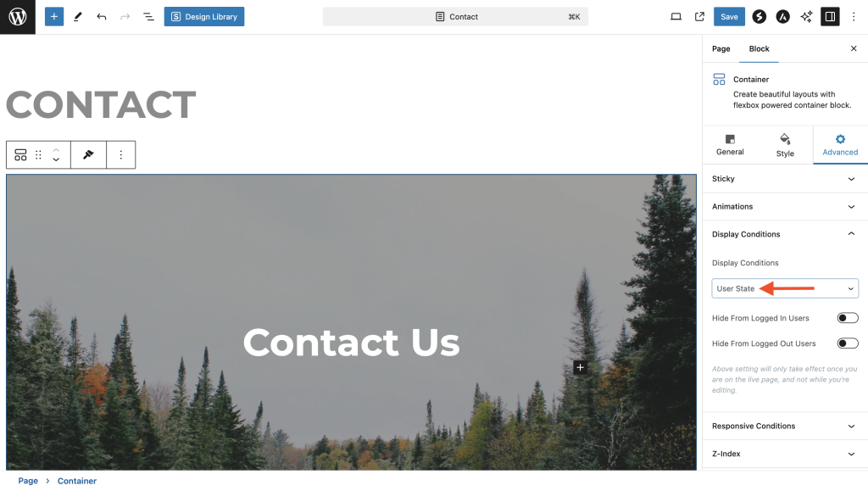Click the AI sparkle assistant icon
Screen dimensions: 868x491
(x=807, y=17)
